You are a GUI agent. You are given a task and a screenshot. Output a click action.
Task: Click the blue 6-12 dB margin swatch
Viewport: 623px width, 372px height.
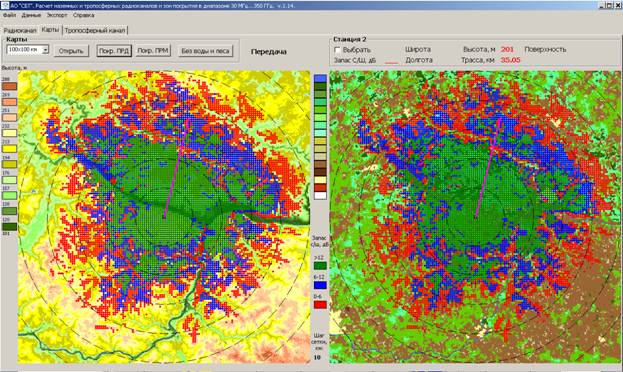coord(320,285)
